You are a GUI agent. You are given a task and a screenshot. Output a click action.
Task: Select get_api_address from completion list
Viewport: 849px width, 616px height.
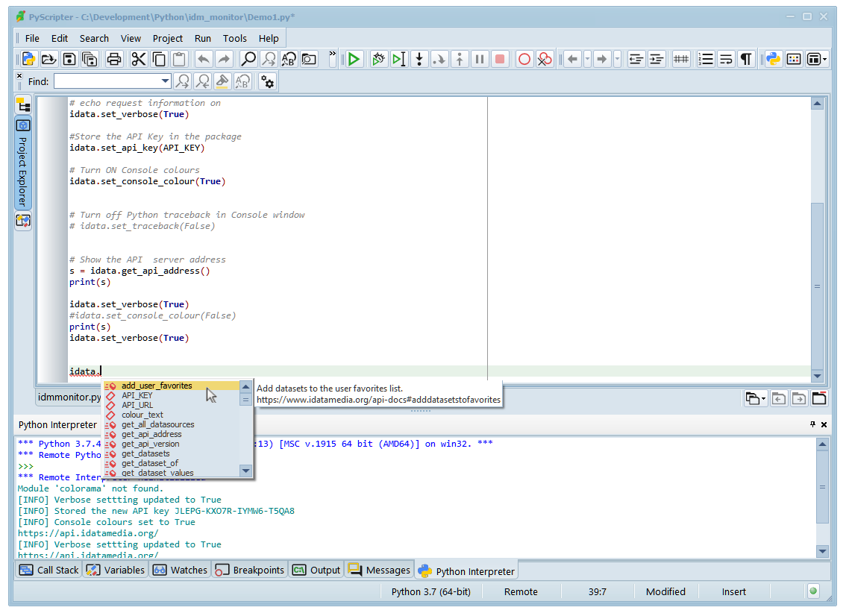coord(151,434)
